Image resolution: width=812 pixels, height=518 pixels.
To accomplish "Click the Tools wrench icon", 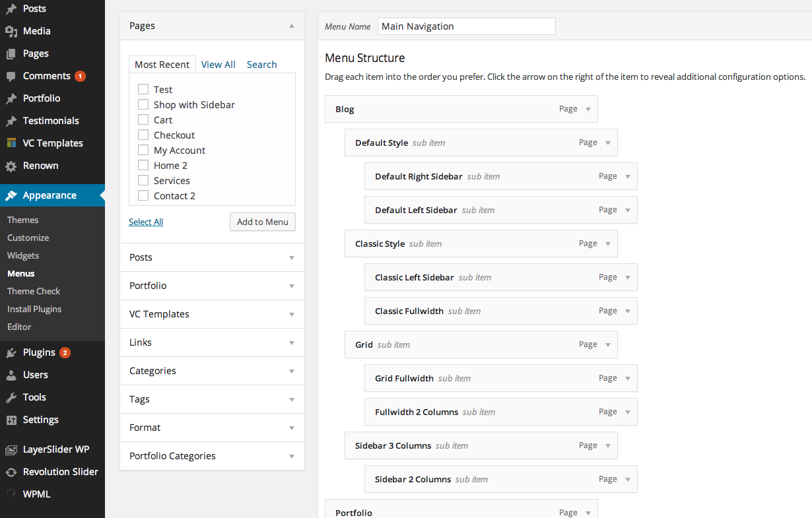I will [x=11, y=397].
